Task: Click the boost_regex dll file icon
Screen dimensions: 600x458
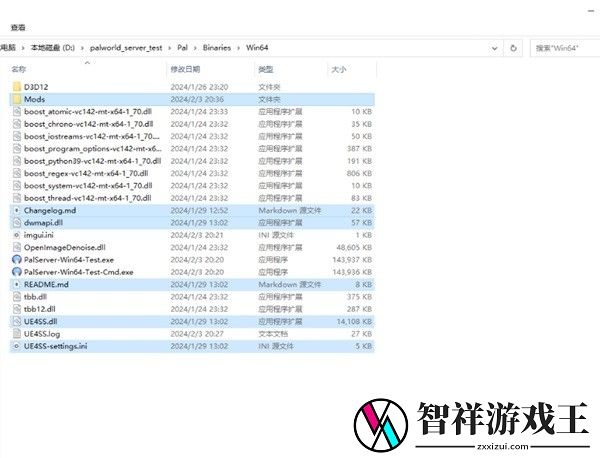Action: tap(16, 173)
